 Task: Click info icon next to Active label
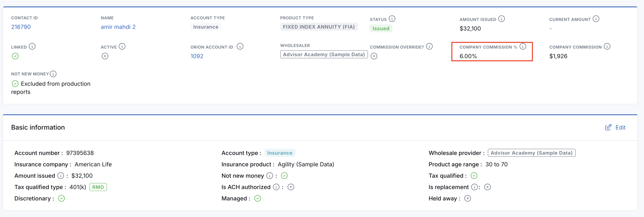point(122,47)
